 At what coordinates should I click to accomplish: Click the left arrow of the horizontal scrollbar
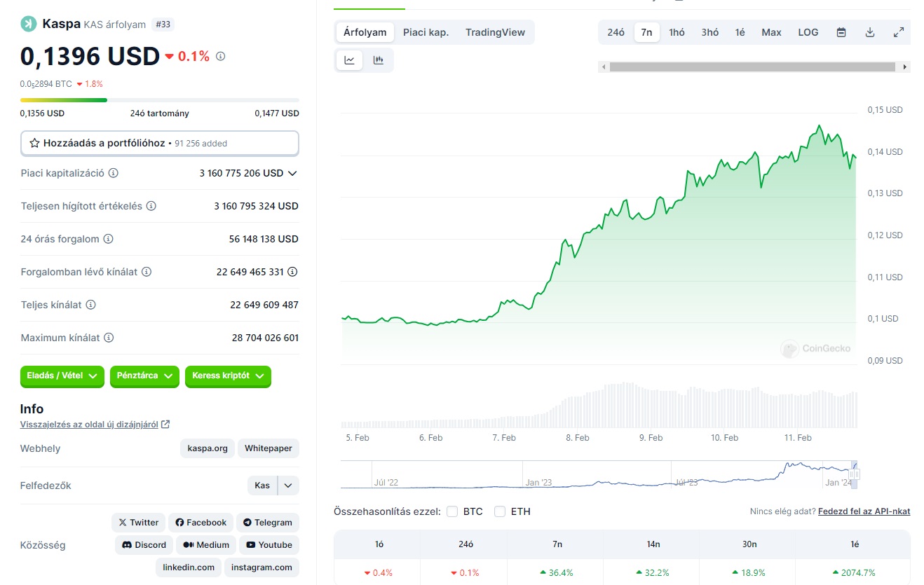tap(603, 67)
